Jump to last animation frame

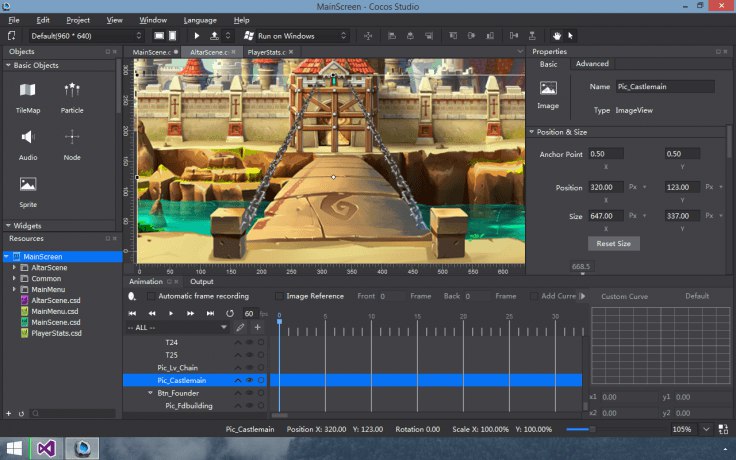pyautogui.click(x=210, y=313)
